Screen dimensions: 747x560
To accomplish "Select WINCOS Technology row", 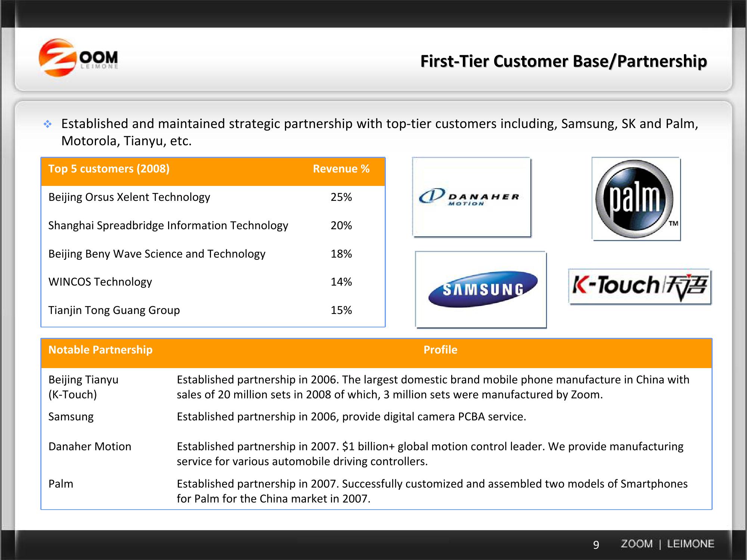I will [213, 282].
